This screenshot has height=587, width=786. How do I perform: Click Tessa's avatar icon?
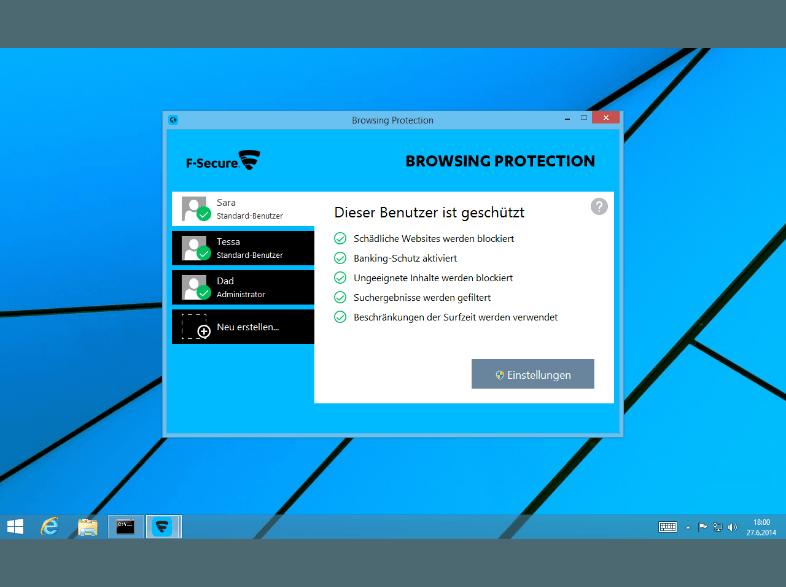point(196,248)
